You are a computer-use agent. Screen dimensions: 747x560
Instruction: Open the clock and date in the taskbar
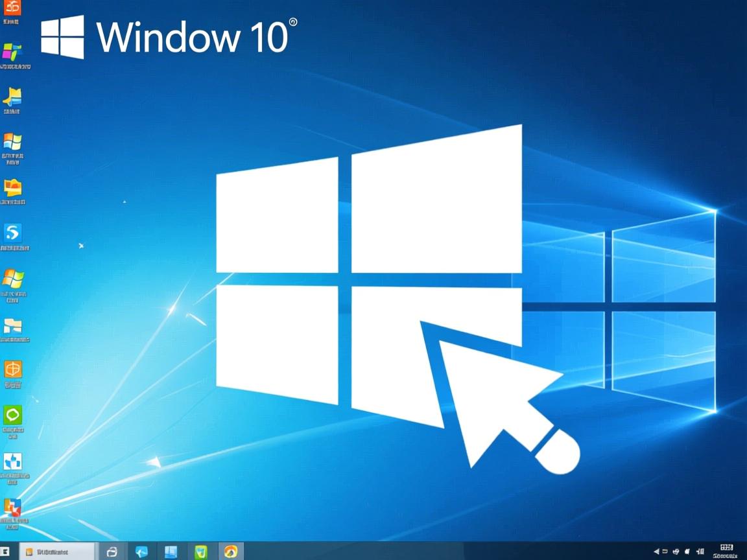click(725, 550)
